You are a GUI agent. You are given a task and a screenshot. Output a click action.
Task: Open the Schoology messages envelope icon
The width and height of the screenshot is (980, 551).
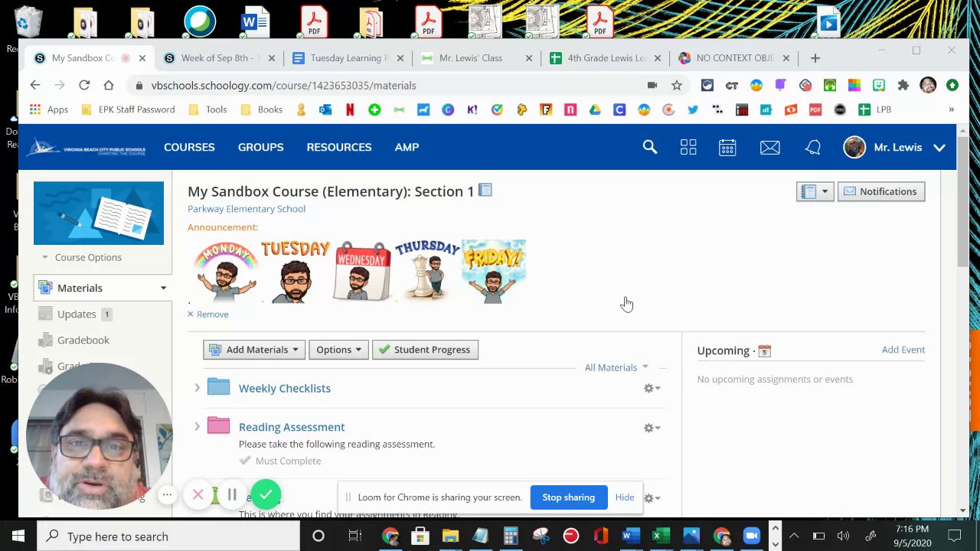click(x=770, y=147)
